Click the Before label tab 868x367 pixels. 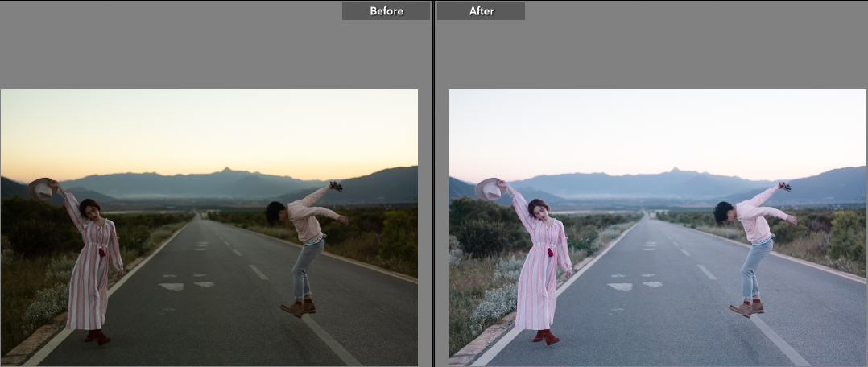(386, 11)
